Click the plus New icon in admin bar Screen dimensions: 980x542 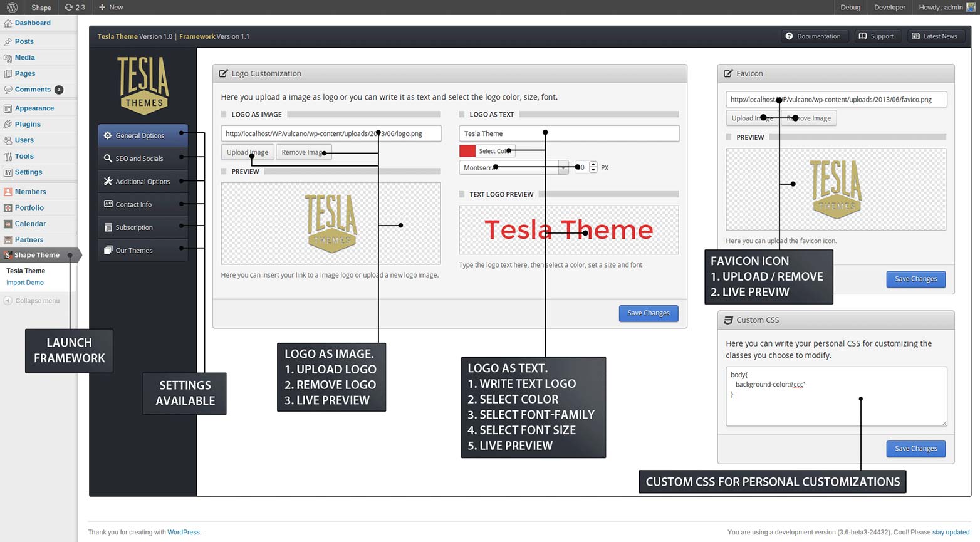pyautogui.click(x=102, y=7)
